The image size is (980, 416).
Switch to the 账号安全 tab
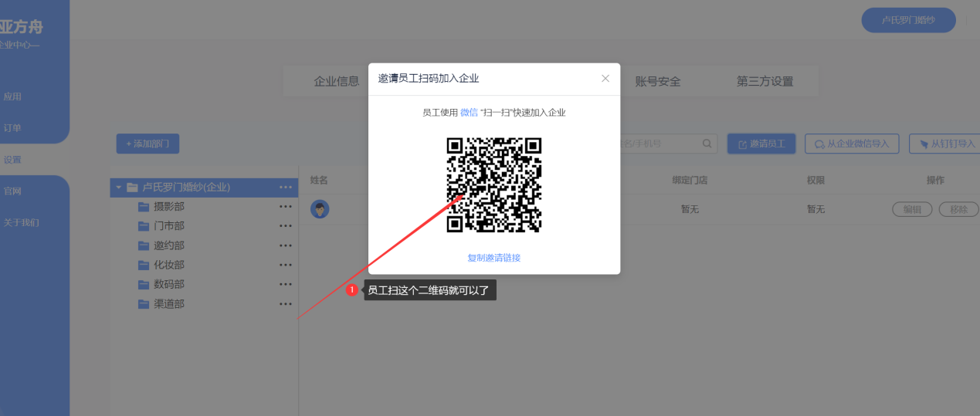[657, 82]
